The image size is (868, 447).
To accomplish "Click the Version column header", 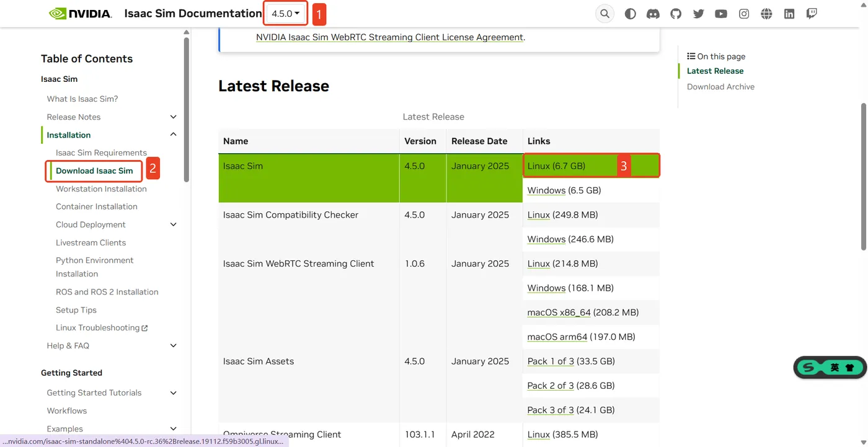I will [420, 141].
